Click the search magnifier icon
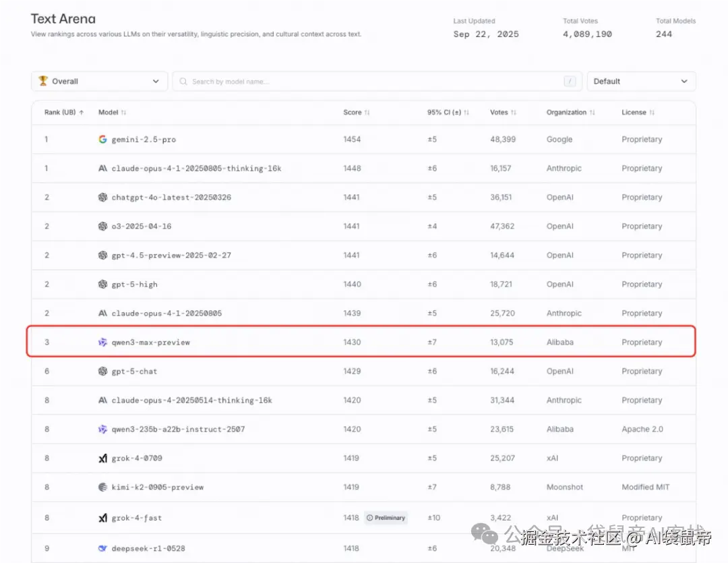728x563 pixels. pyautogui.click(x=183, y=82)
